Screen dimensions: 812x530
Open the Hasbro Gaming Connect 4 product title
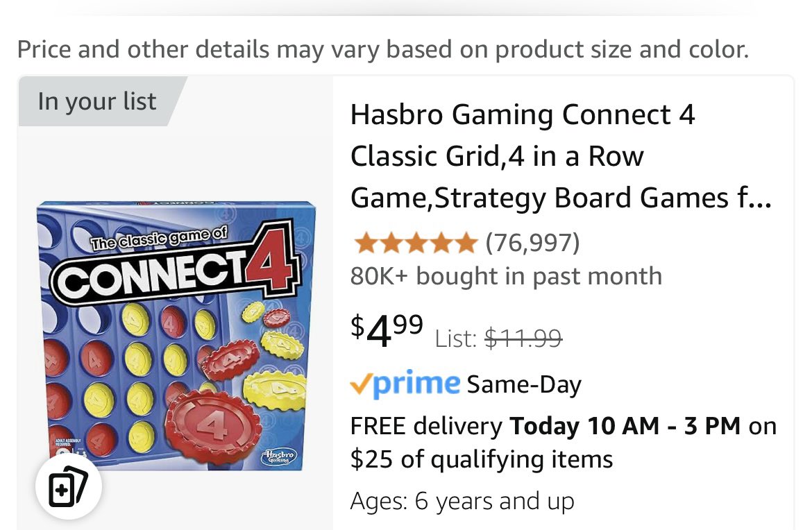561,156
